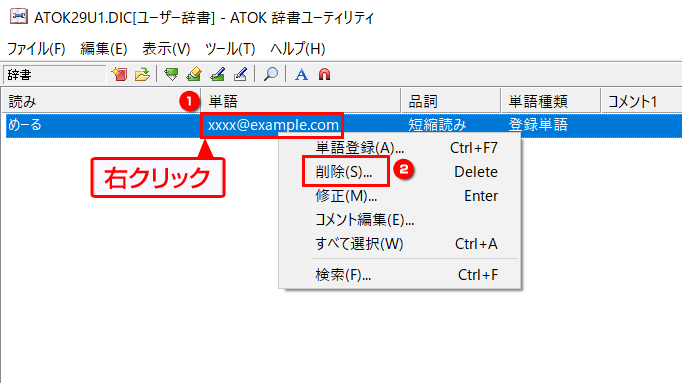Click the red magnet-shaped toolbar icon

324,74
